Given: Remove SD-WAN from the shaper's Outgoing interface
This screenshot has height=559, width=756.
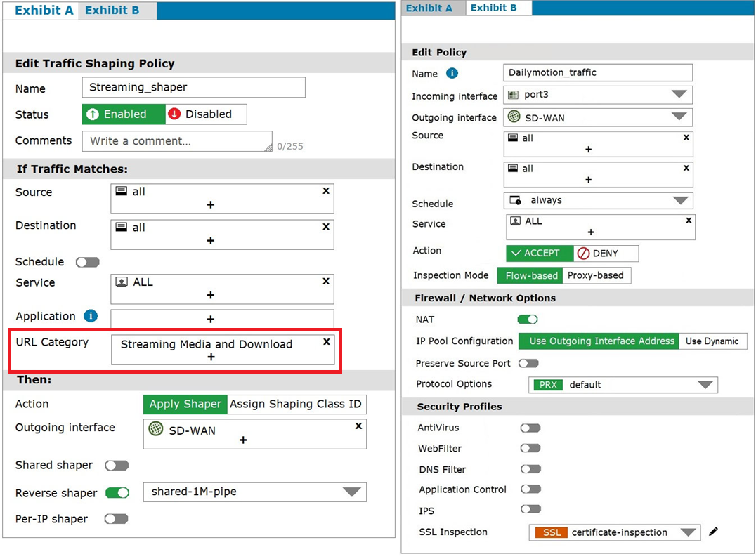Looking at the screenshot, I should coord(358,426).
